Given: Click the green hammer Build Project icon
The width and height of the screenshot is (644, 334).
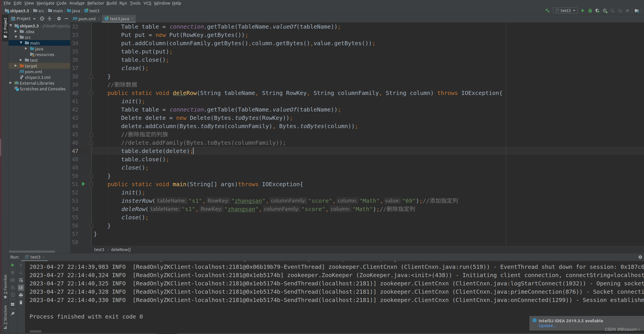Looking at the screenshot, I should click(547, 11).
